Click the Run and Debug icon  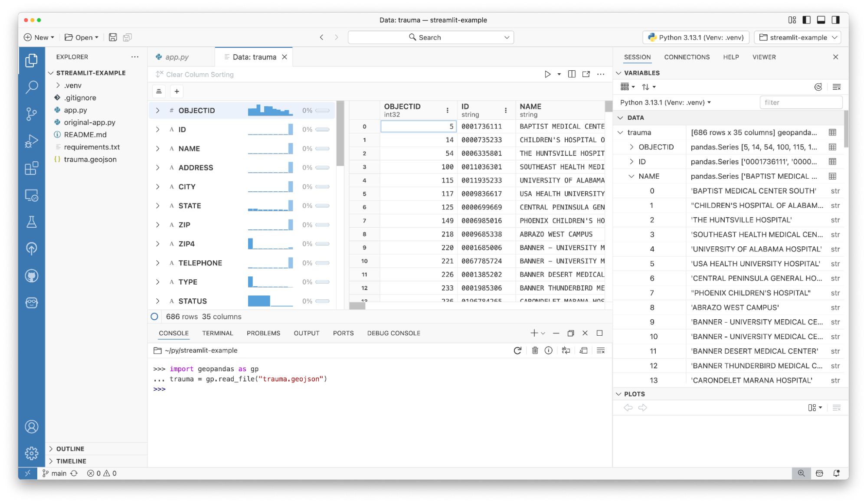tap(31, 141)
